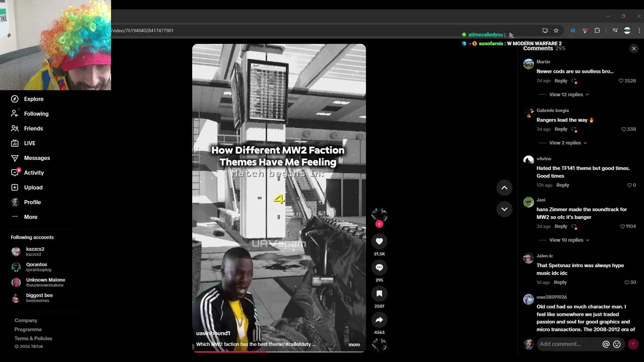The image size is (644, 362).
Task: Open Jani's profile avatar
Action: coord(528,202)
